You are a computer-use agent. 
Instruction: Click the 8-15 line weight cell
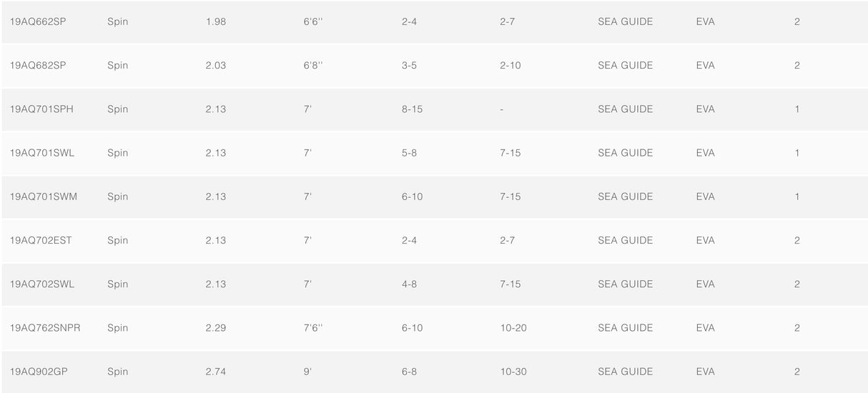[x=412, y=109]
